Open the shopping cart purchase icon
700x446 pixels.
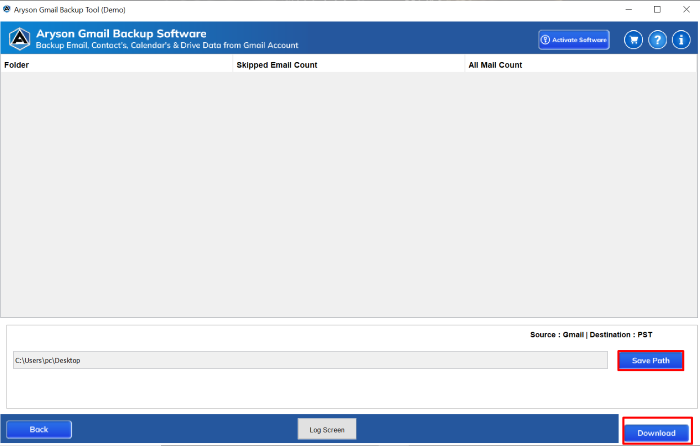click(x=633, y=40)
